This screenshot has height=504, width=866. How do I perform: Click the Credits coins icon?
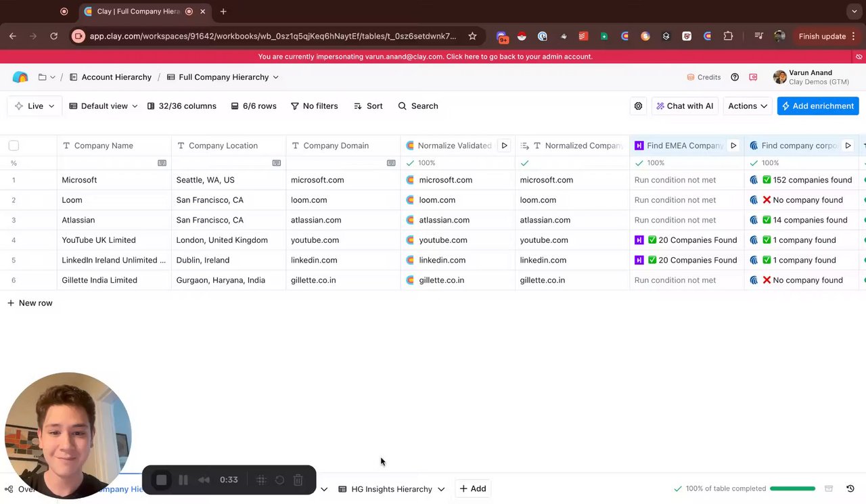[x=691, y=77]
